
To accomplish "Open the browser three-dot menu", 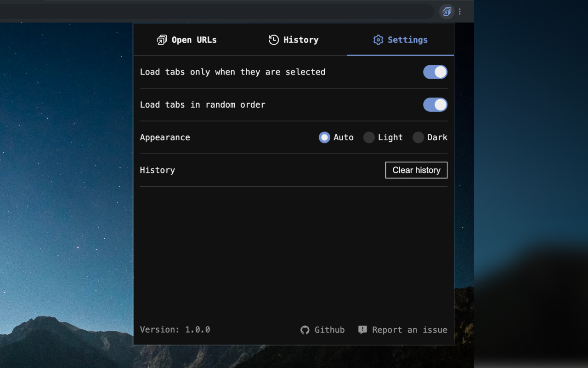I will pos(460,11).
